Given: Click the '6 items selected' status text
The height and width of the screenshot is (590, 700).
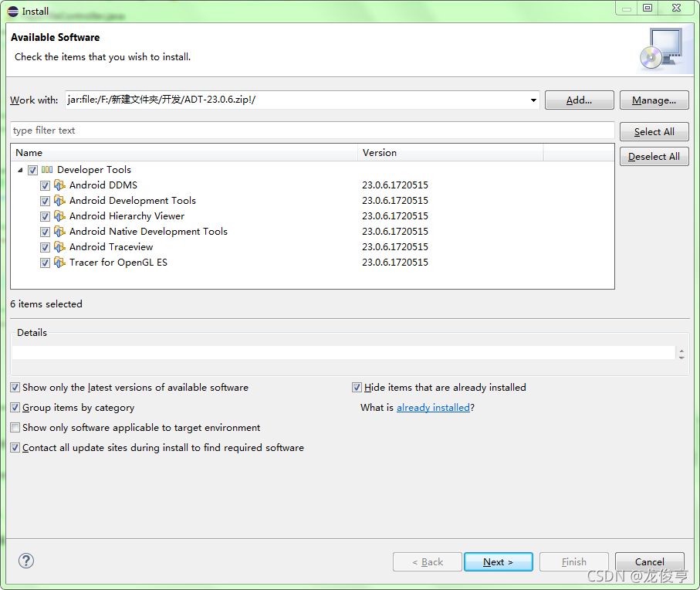Looking at the screenshot, I should coord(46,304).
